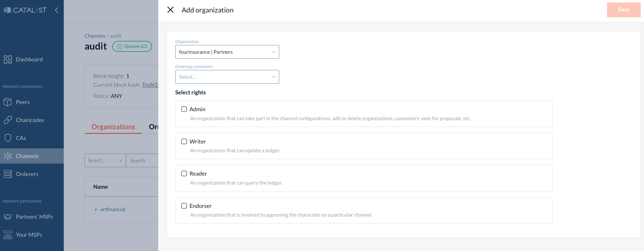Enable the Endorser right

pos(184,206)
